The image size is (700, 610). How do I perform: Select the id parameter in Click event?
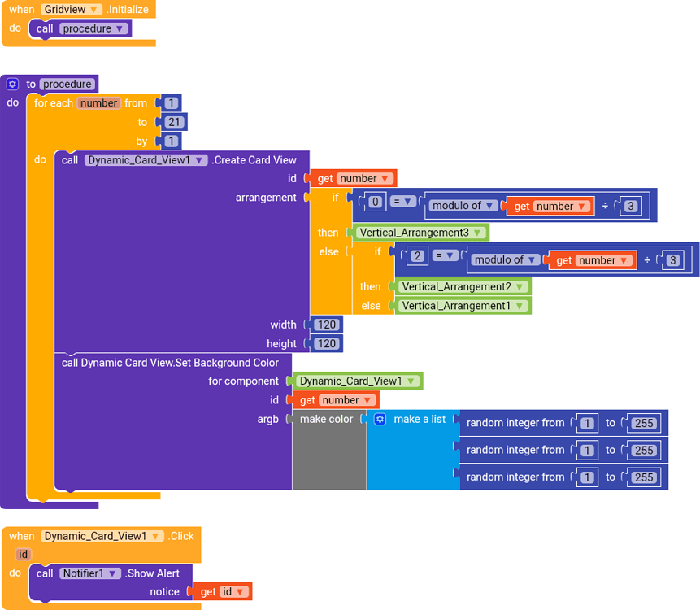click(23, 554)
